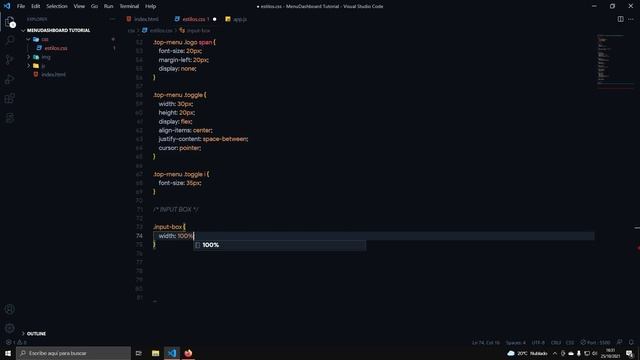Click the sixth activity bar icon below Extensions

pyautogui.click(x=10, y=118)
